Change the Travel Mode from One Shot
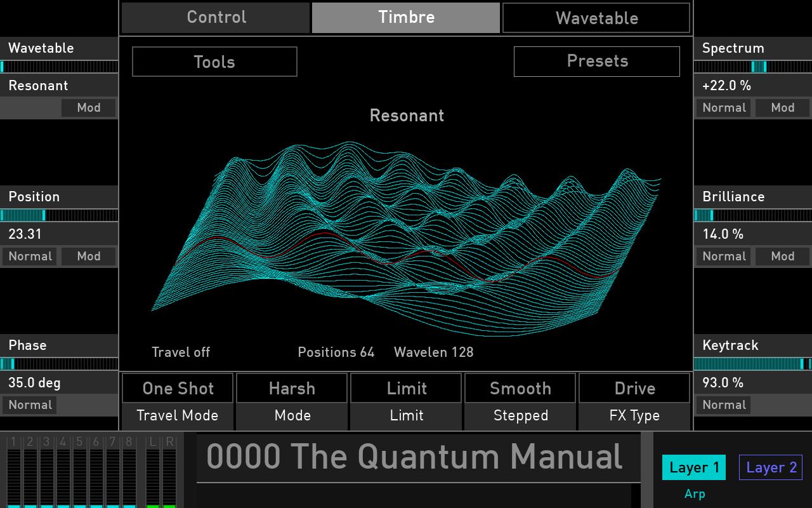Viewport: 812px width, 508px height. [178, 388]
